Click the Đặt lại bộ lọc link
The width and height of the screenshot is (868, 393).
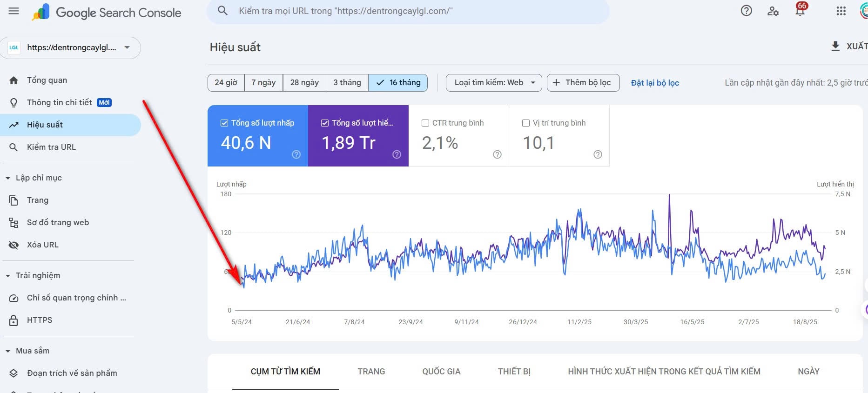pyautogui.click(x=655, y=83)
